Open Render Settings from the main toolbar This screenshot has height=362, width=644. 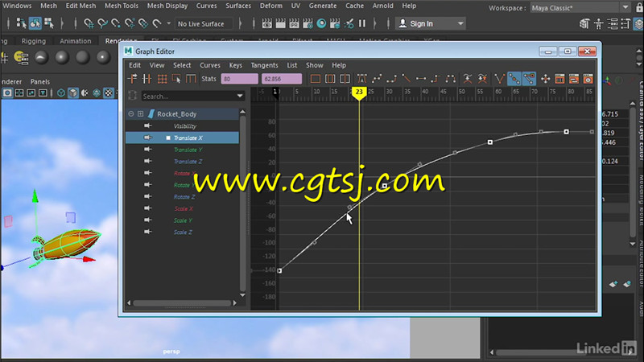point(308,23)
